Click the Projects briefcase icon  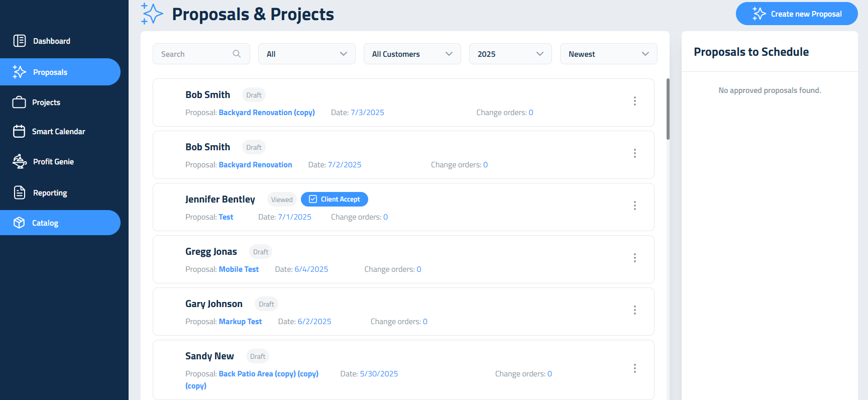[x=19, y=103]
